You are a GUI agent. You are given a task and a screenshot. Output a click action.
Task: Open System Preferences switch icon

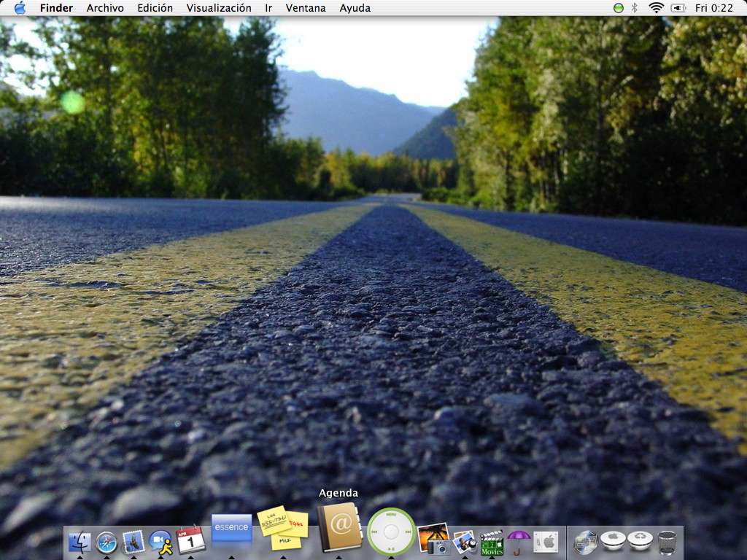[546, 542]
